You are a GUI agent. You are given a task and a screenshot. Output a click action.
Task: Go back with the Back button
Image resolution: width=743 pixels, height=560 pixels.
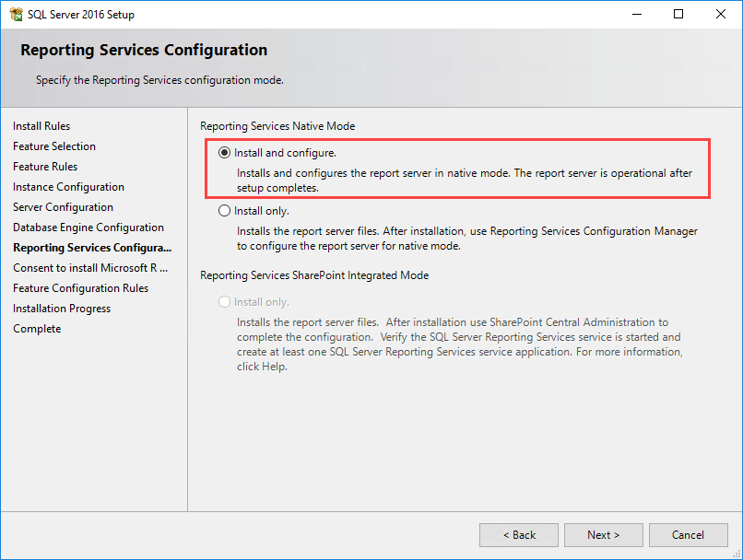click(x=519, y=535)
